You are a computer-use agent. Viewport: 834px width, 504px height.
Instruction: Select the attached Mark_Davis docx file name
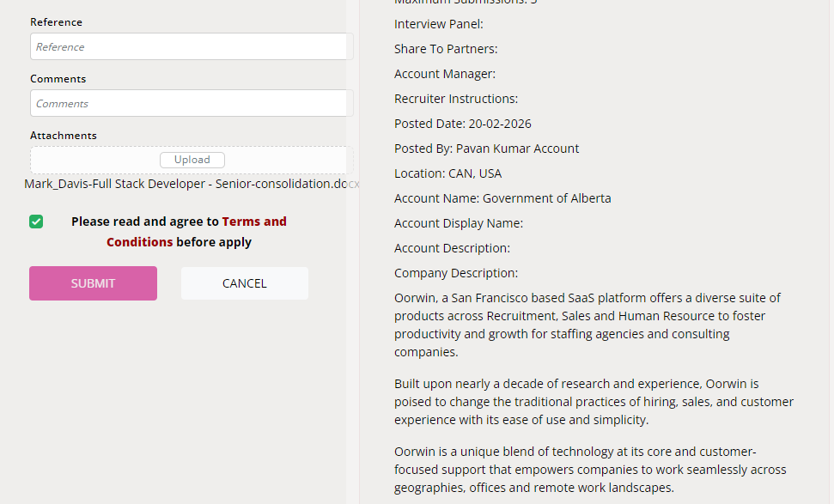[x=191, y=184]
